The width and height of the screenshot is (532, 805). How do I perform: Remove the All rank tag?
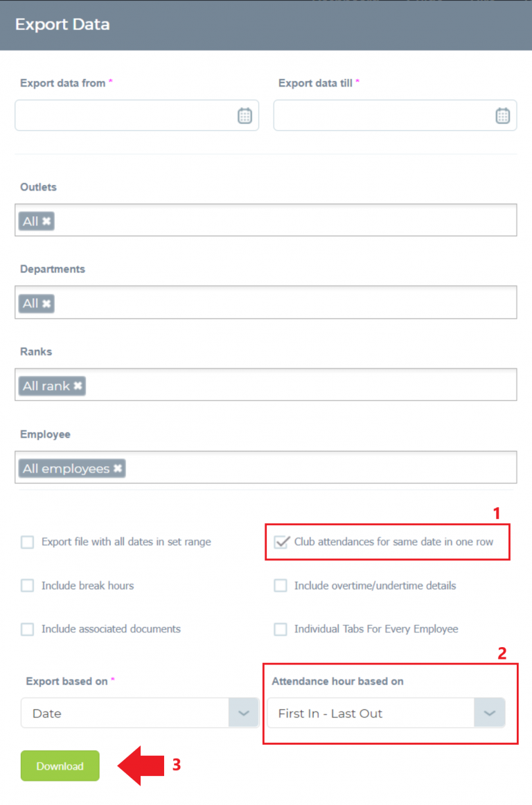(x=78, y=386)
